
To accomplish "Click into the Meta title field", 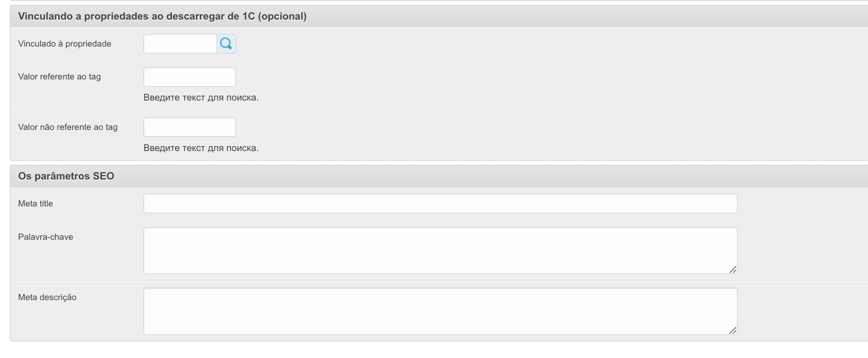I will tap(440, 204).
